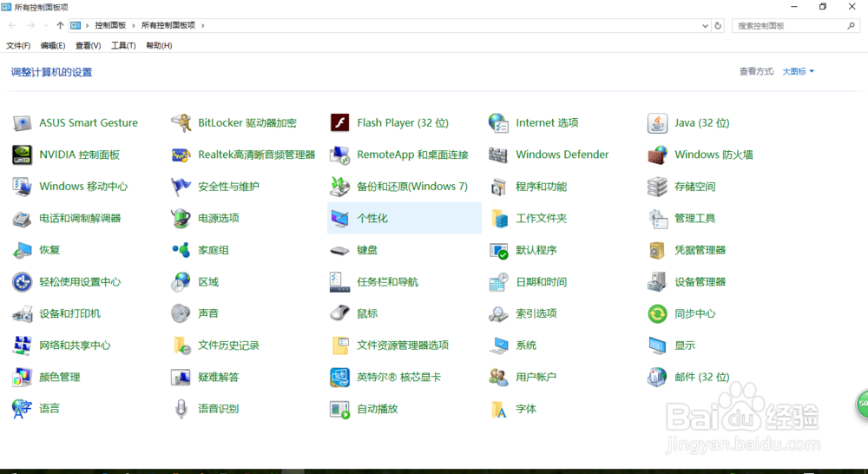Click the 所有控制面板项 breadcrumb segment
This screenshot has width=868, height=474.
168,25
